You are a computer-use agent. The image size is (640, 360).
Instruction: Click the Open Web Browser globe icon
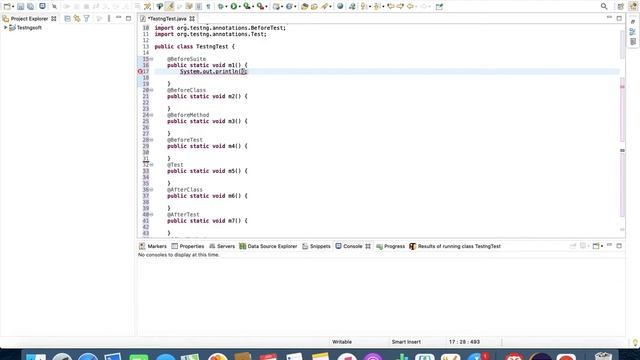pyautogui.click(x=340, y=7)
